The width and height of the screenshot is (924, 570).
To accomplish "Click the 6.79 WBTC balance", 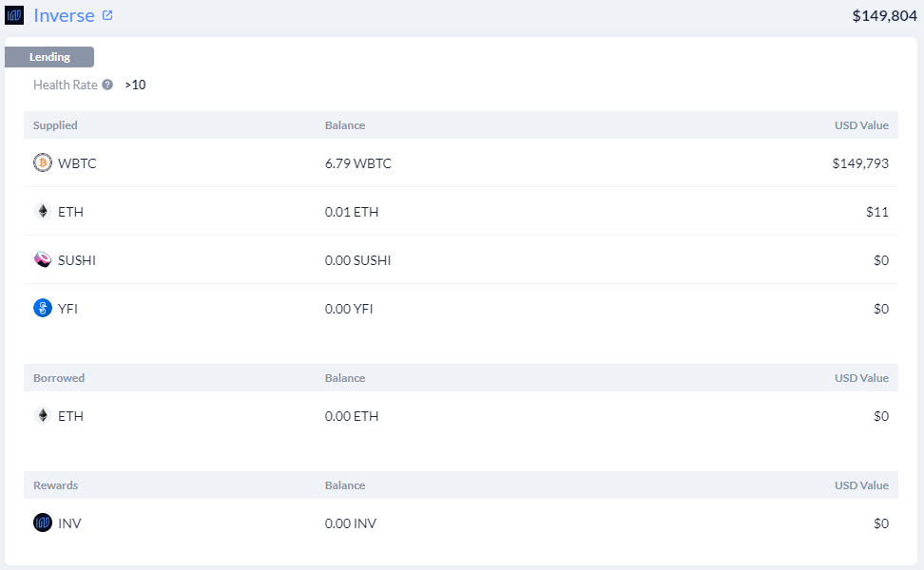I will pyautogui.click(x=358, y=163).
